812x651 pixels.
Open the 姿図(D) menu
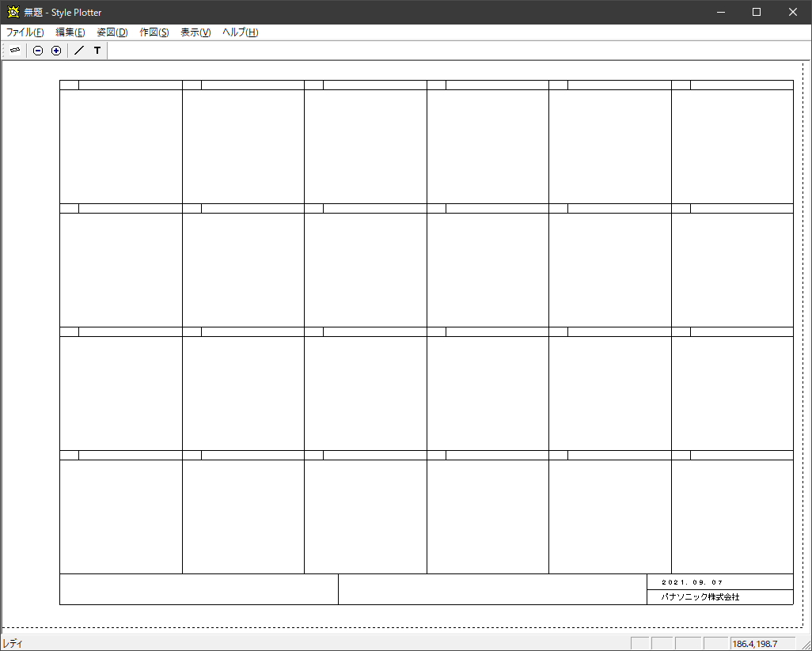[x=112, y=32]
